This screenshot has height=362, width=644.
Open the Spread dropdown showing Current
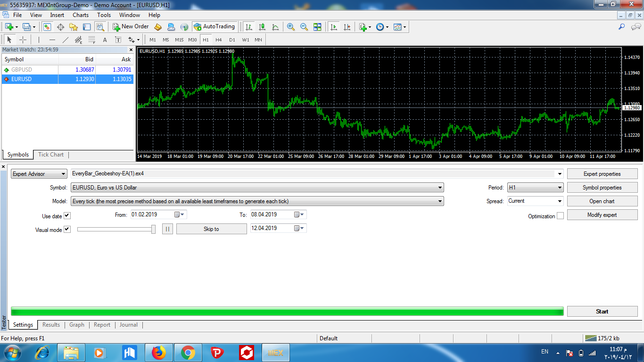click(536, 201)
